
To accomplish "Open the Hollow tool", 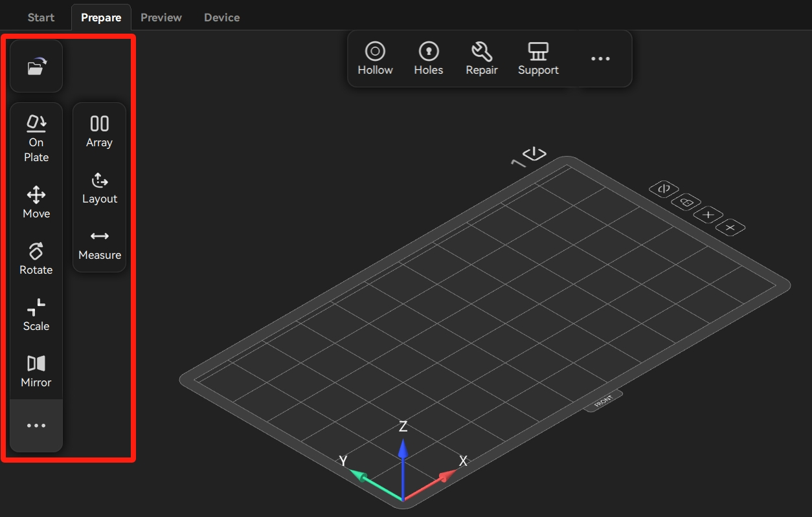I will (x=375, y=58).
